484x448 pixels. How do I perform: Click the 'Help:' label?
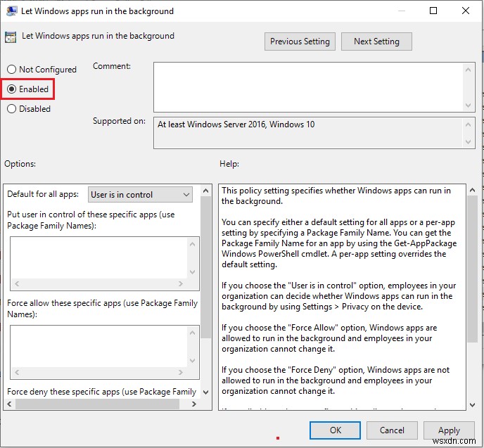[x=229, y=164]
